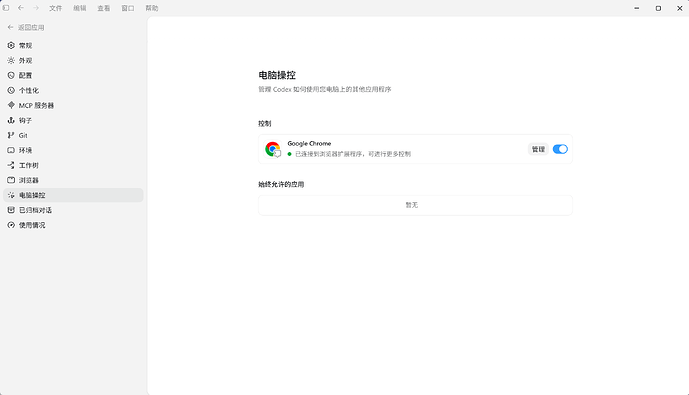Viewport: 689px width, 395px height.
Task: Open 外观 appearance sun icon
Action: [11, 60]
